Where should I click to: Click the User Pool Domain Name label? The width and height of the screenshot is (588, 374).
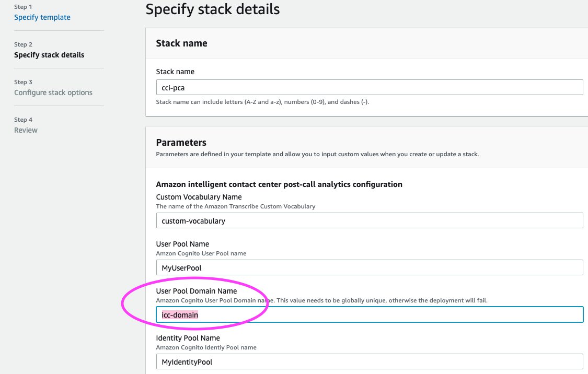click(196, 291)
